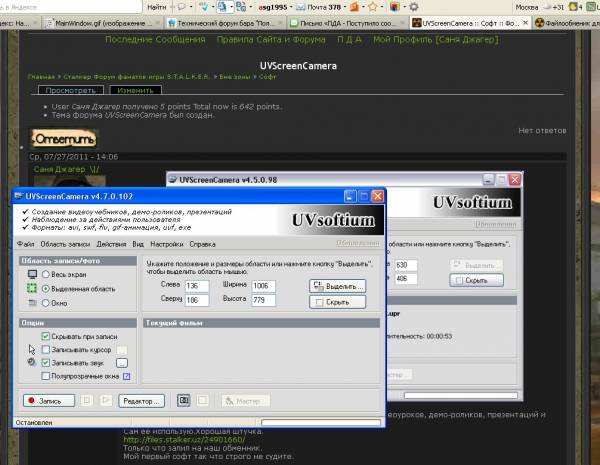Click the orange icon right of Почта 378
The width and height of the screenshot is (600, 465).
click(x=354, y=7)
